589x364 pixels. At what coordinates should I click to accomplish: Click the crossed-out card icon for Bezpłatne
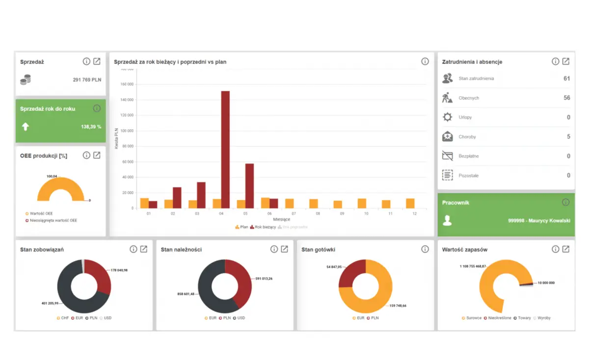click(x=447, y=156)
